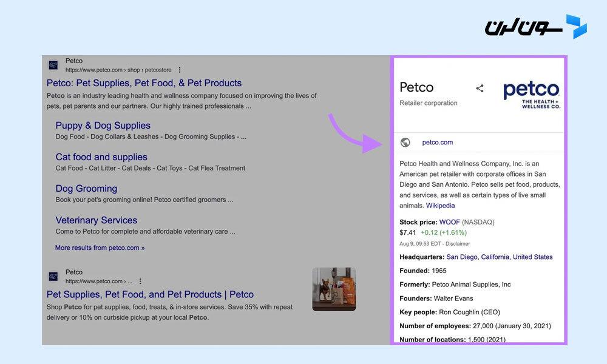Click the Petco knowledge panel title

click(416, 87)
